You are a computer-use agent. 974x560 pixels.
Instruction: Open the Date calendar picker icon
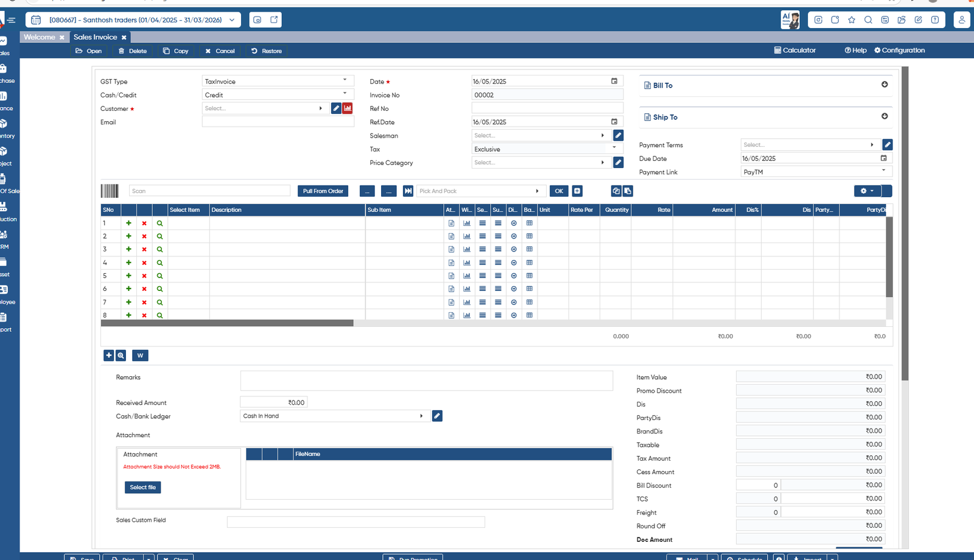click(x=614, y=81)
